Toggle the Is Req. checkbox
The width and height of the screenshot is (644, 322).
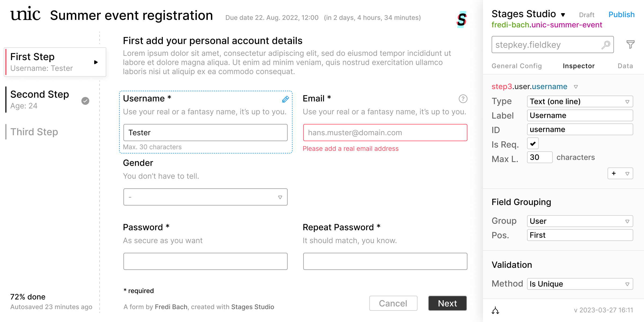coord(533,144)
